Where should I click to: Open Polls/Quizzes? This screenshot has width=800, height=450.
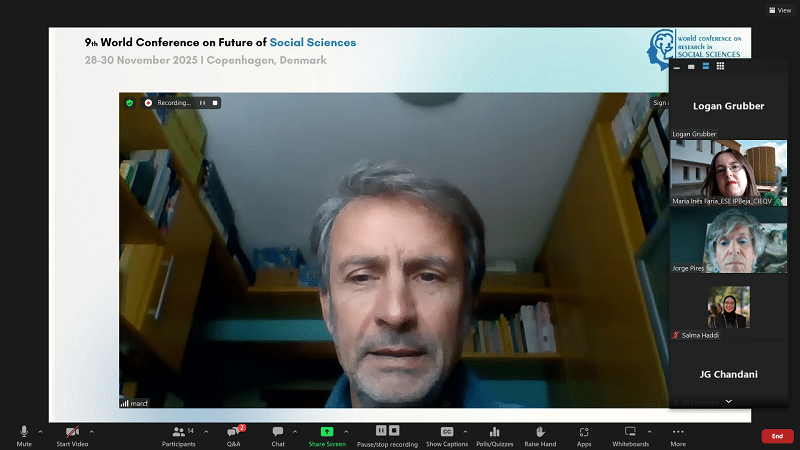[494, 435]
